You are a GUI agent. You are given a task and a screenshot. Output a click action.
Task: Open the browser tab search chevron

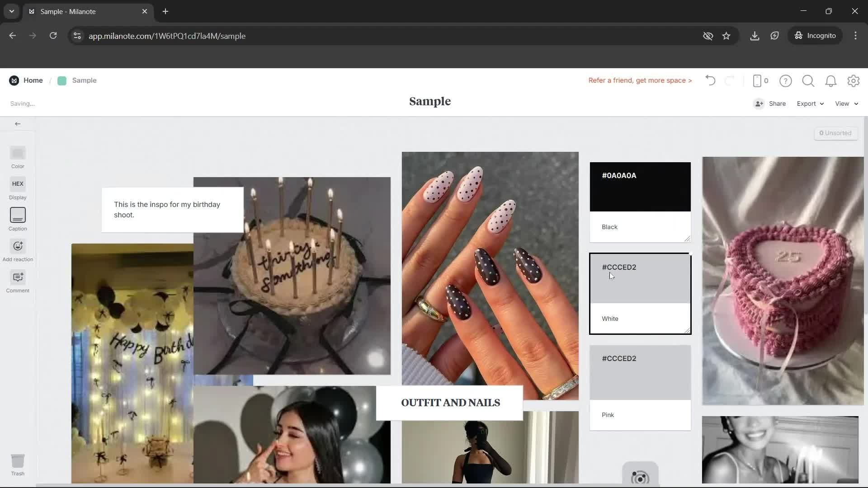click(11, 11)
